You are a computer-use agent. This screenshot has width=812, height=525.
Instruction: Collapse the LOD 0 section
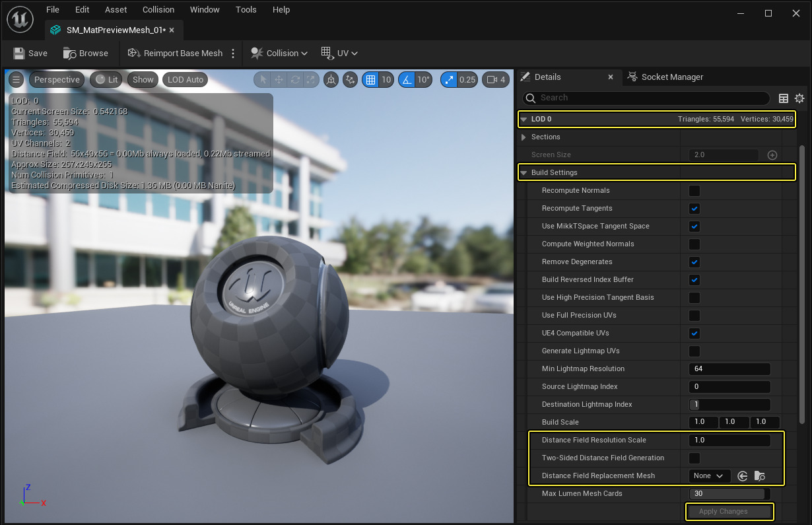(x=524, y=120)
